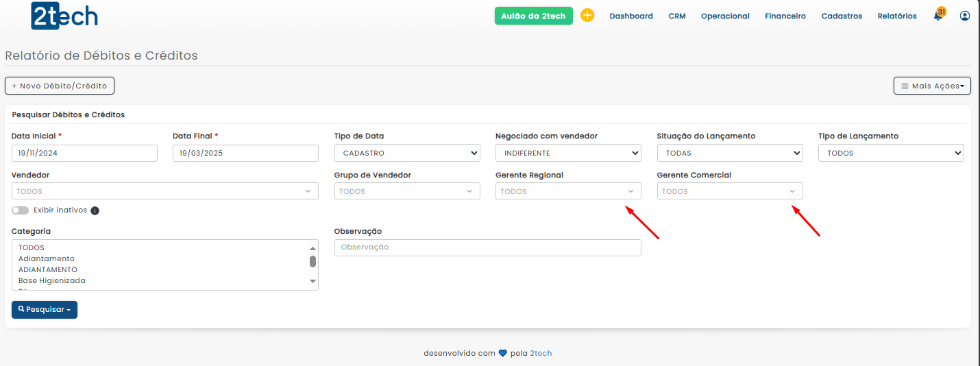The image size is (980, 366).
Task: Select Adiantamento in the Categoria list
Action: click(47, 259)
